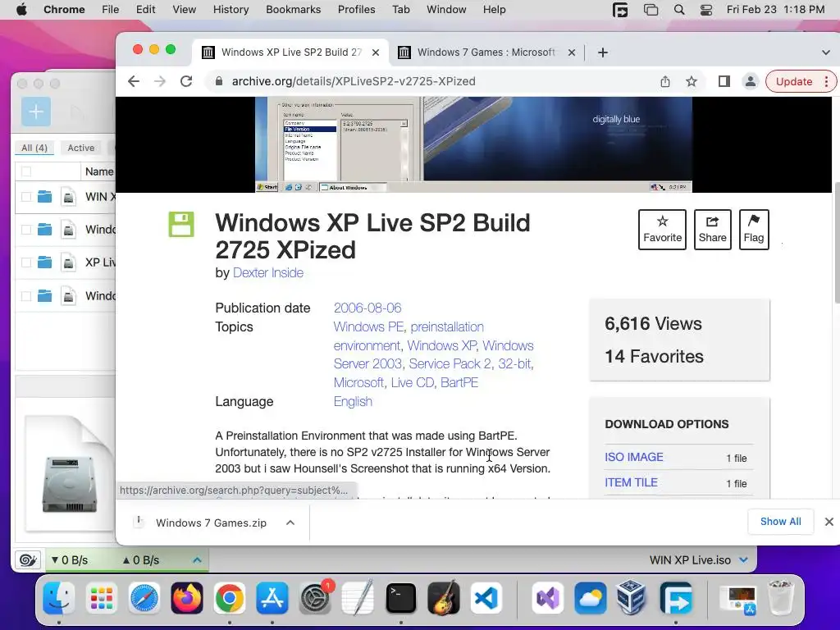Close the Windows 7 Games tab

(x=572, y=52)
